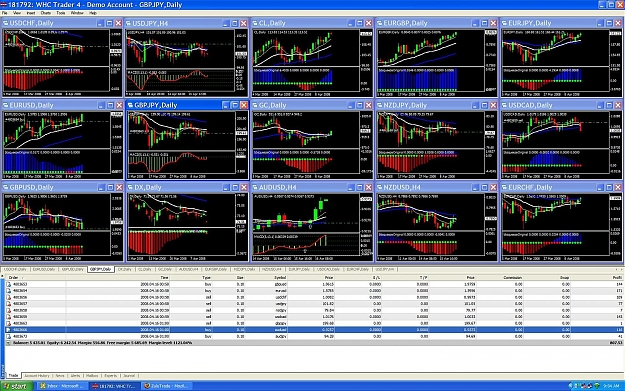Maximize the EURUSD,Daily chart window
Screen dimensions: 625x391
(110, 105)
